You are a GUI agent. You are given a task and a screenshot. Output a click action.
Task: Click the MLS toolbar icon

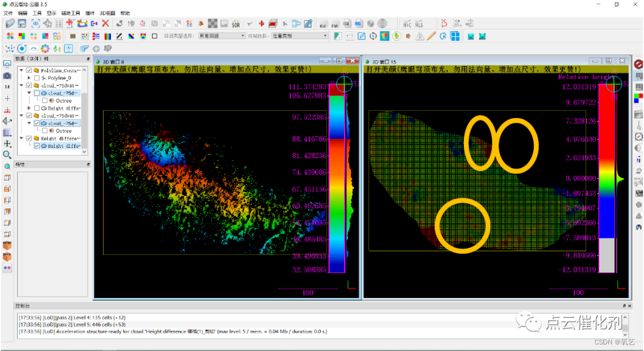(x=419, y=24)
